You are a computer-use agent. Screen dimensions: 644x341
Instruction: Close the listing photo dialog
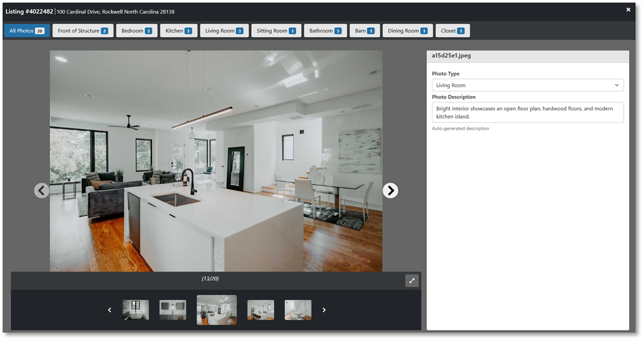pyautogui.click(x=628, y=10)
